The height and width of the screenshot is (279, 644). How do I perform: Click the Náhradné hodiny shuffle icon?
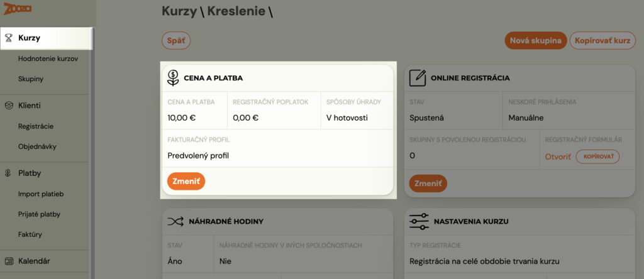click(x=175, y=222)
